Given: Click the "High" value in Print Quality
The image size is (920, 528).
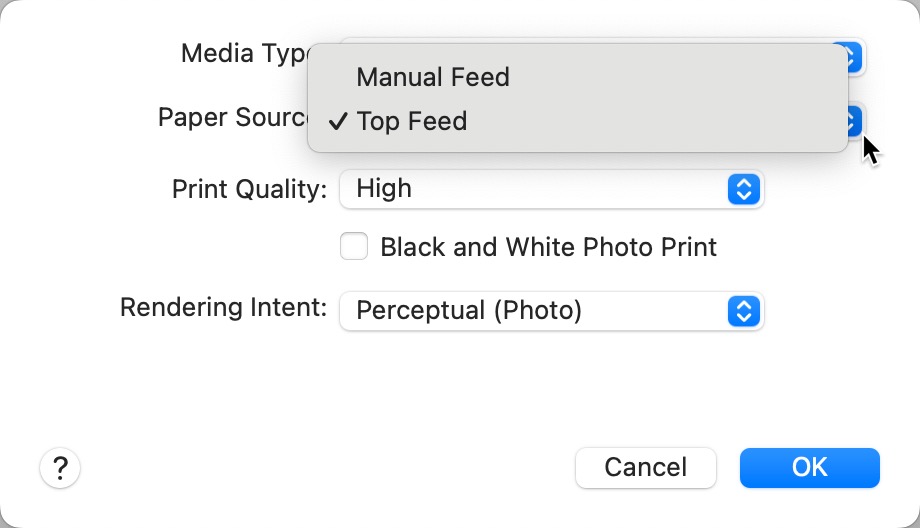Looking at the screenshot, I should pos(384,189).
